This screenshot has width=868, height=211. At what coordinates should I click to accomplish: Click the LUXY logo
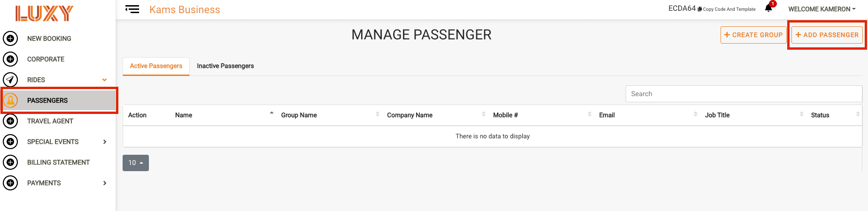click(44, 14)
